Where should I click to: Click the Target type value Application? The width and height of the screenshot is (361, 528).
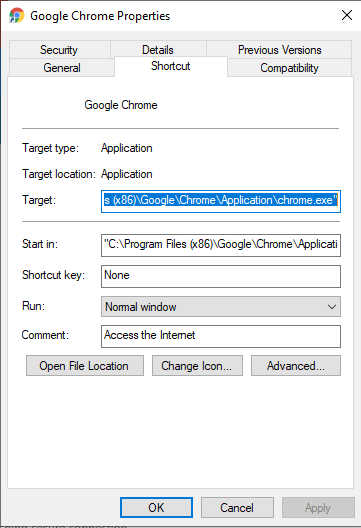pyautogui.click(x=127, y=148)
